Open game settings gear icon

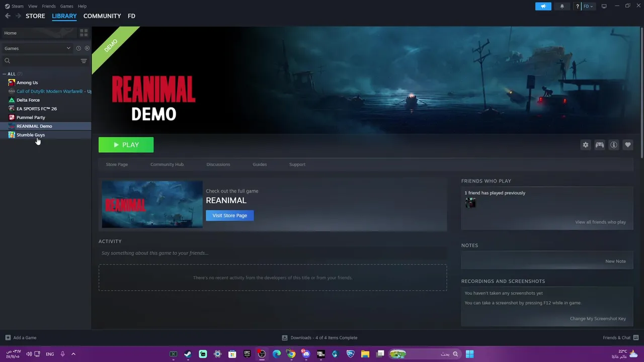click(x=586, y=145)
